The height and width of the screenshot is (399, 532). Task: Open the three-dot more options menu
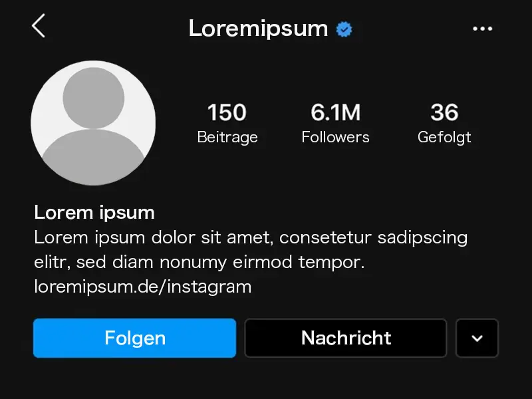tap(483, 29)
